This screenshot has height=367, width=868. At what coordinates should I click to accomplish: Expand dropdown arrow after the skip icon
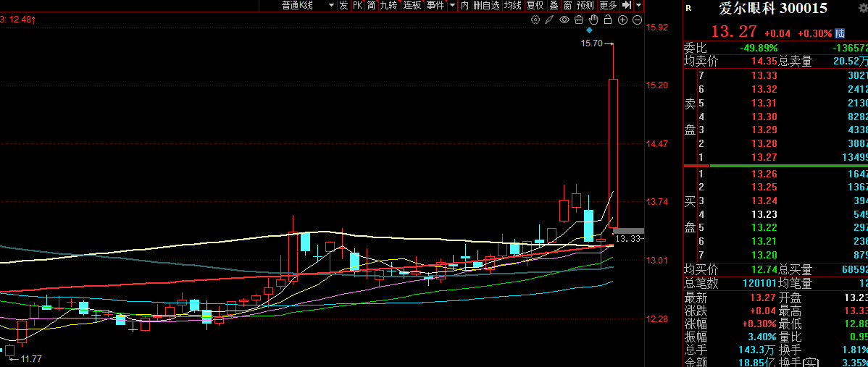[639, 6]
